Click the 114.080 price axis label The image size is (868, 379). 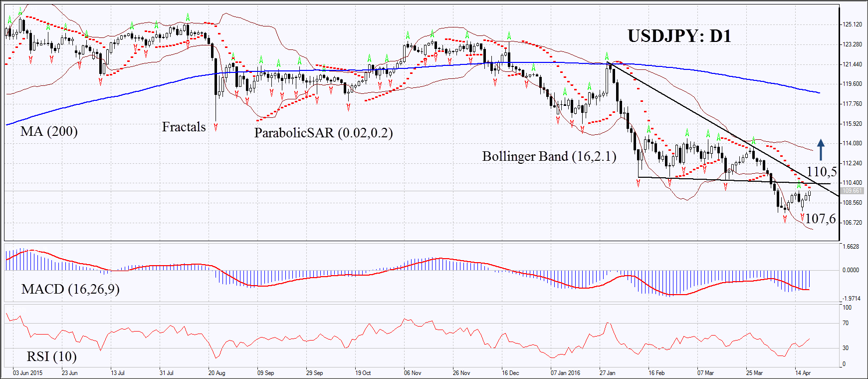tap(852, 143)
